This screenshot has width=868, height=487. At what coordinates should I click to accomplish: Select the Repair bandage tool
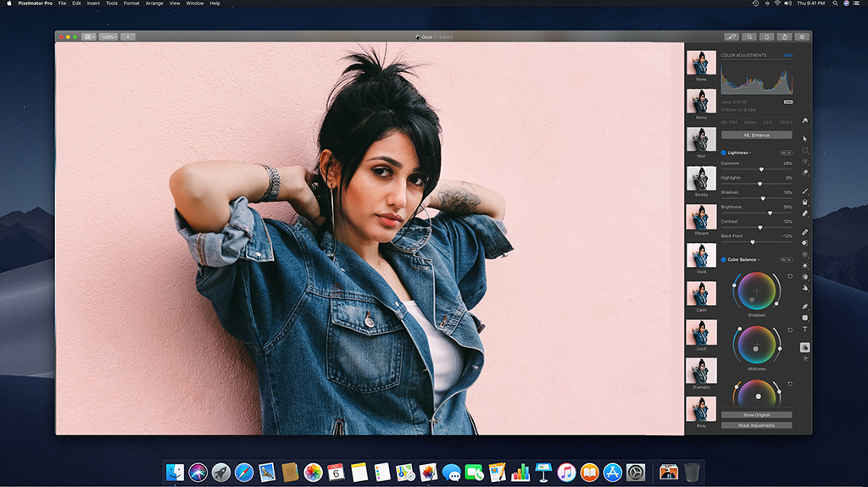(x=805, y=232)
